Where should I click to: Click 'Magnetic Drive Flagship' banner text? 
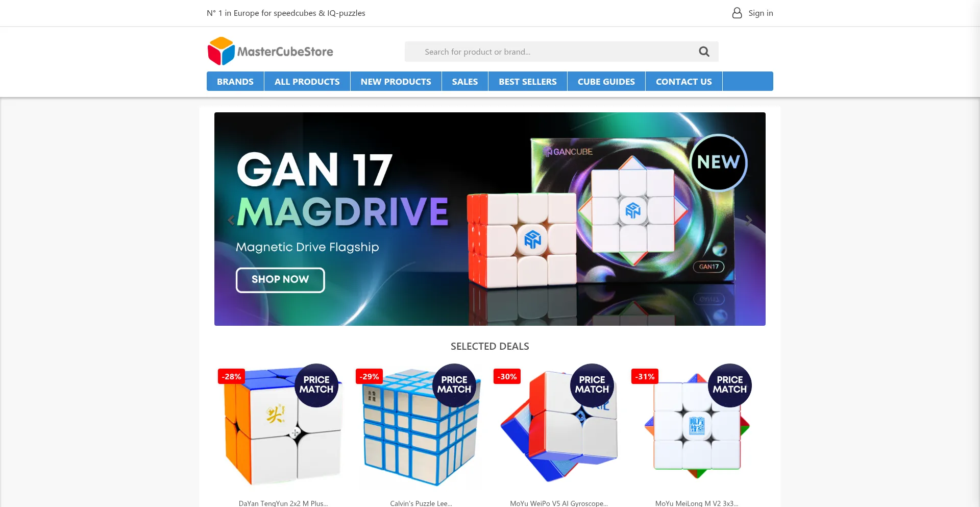pos(307,247)
